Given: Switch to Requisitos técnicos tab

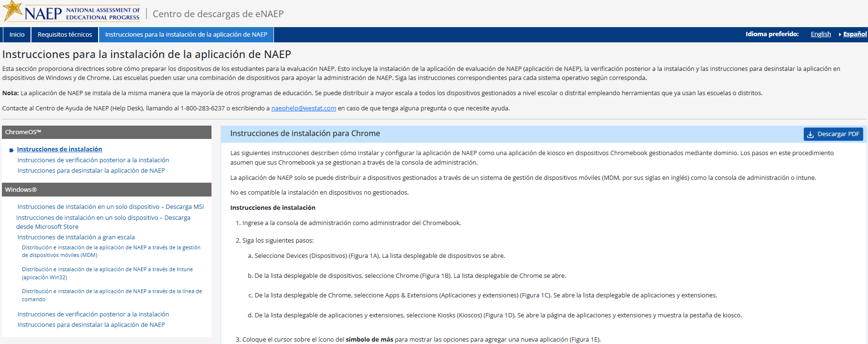Looking at the screenshot, I should (x=65, y=35).
